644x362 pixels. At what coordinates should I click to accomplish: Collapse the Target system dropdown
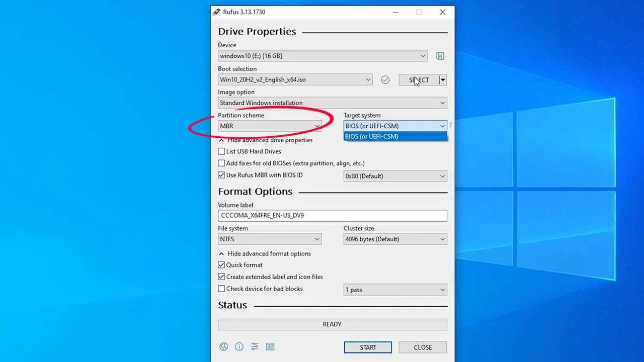395,126
